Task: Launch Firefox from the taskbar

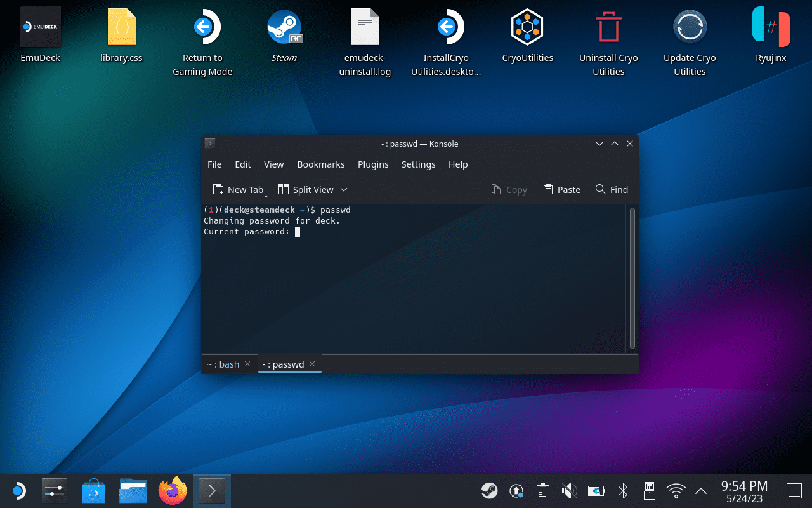Action: [x=173, y=491]
